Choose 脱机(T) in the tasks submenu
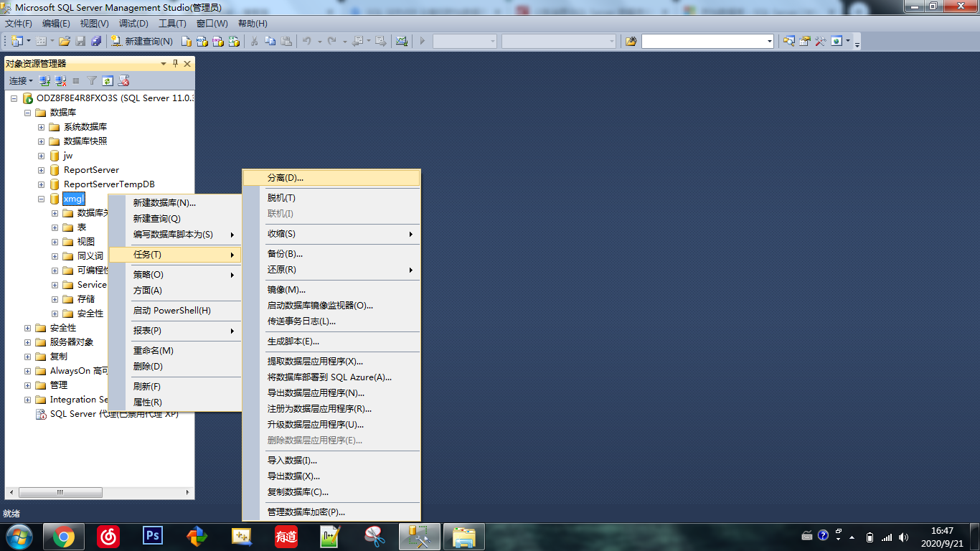This screenshot has height=551, width=980. click(331, 198)
